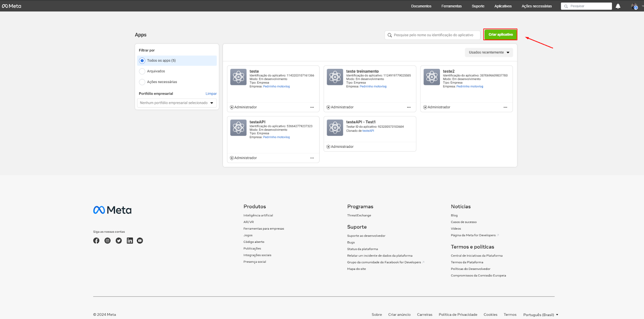The height and width of the screenshot is (319, 644).
Task: Choose the Ações necessárias filter radio
Action: pos(142,82)
